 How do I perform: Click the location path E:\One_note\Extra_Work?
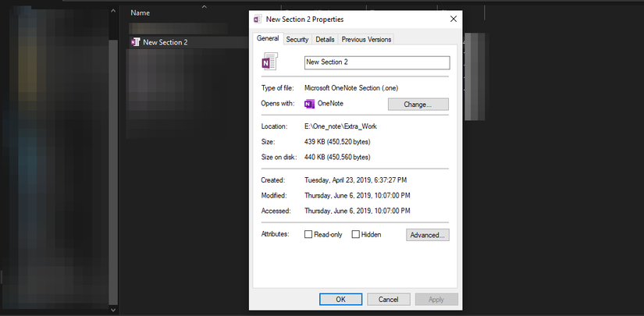click(340, 126)
